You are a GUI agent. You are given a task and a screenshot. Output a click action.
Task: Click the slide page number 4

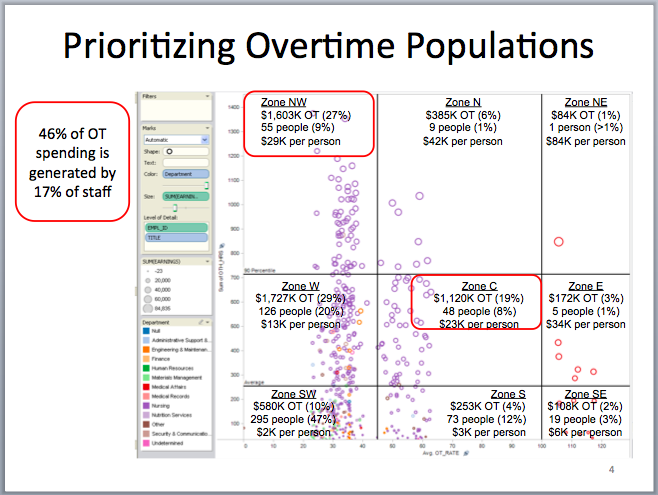[x=611, y=469]
